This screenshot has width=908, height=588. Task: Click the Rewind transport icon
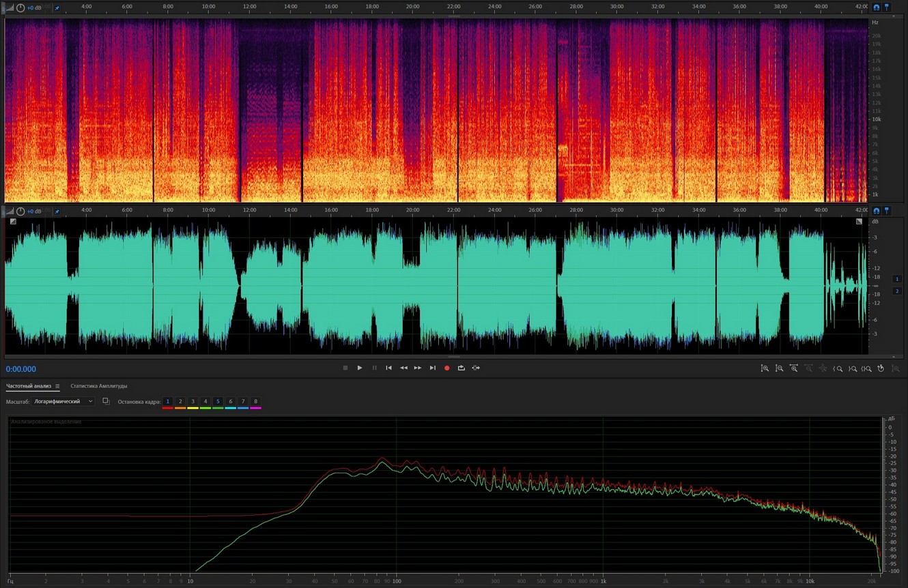pyautogui.click(x=403, y=368)
